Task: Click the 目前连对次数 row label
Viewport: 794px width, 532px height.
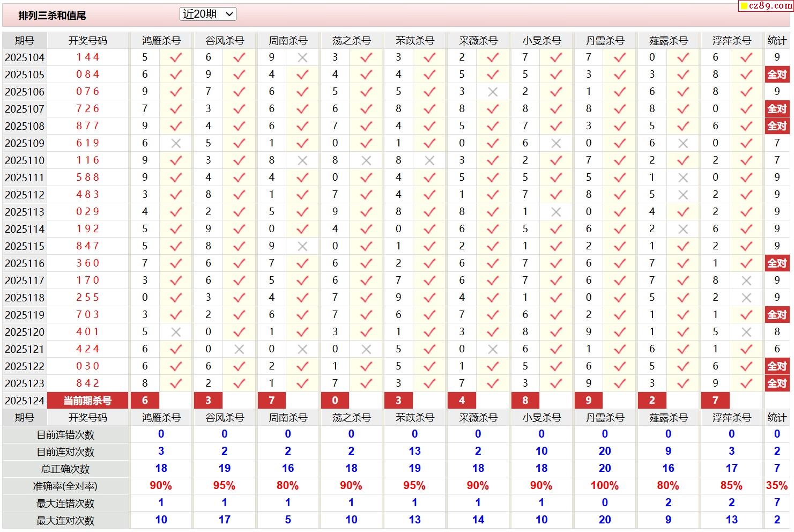Action: (x=65, y=452)
